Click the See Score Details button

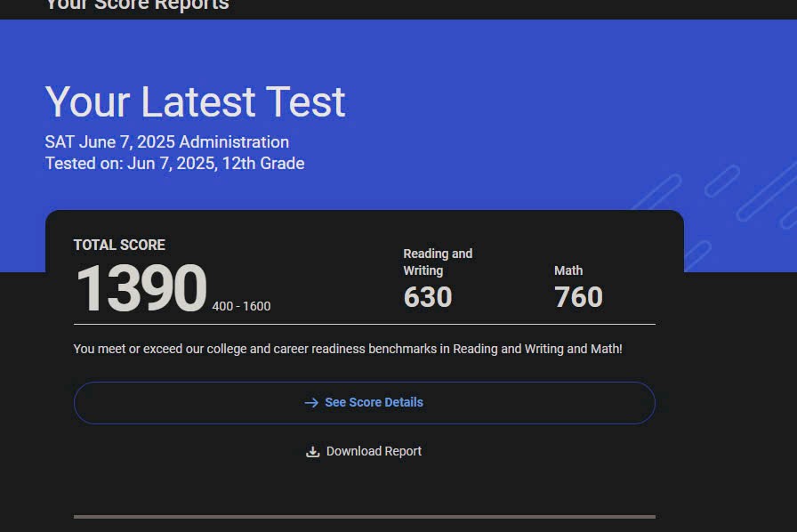tap(365, 403)
